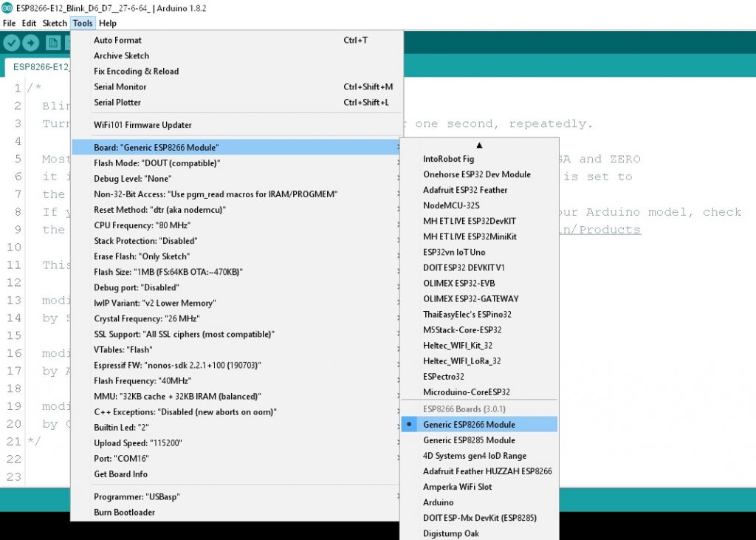Select IntoRobot Fig board
Image resolution: width=756 pixels, height=540 pixels.
point(479,159)
